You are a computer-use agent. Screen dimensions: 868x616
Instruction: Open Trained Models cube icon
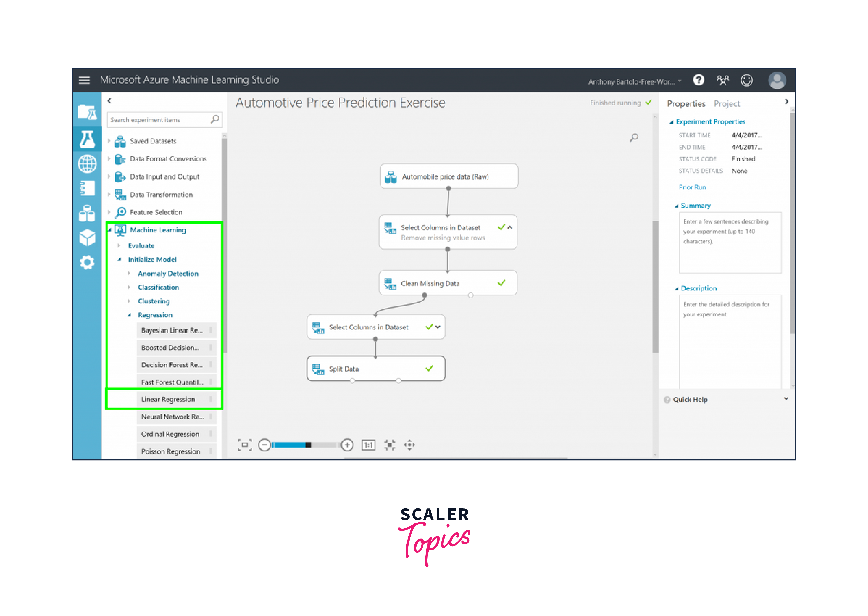(87, 238)
